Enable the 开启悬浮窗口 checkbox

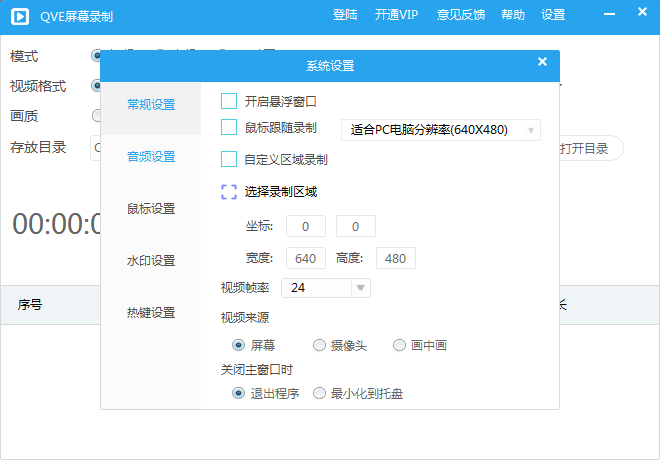click(229, 101)
